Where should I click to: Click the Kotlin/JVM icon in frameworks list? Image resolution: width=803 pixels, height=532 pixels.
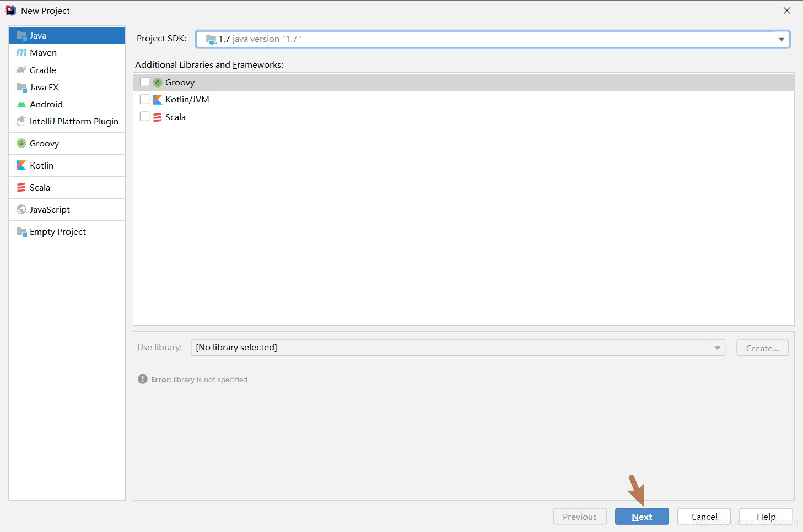tap(158, 100)
